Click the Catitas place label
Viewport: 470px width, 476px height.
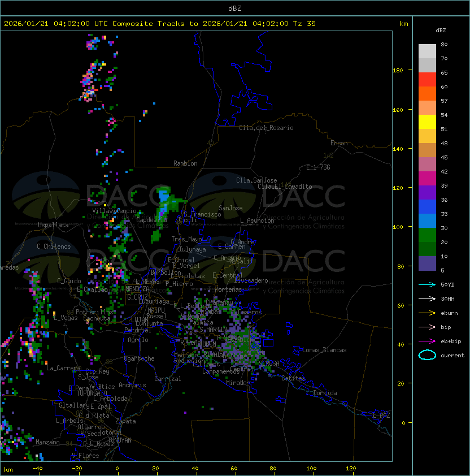[x=293, y=378]
